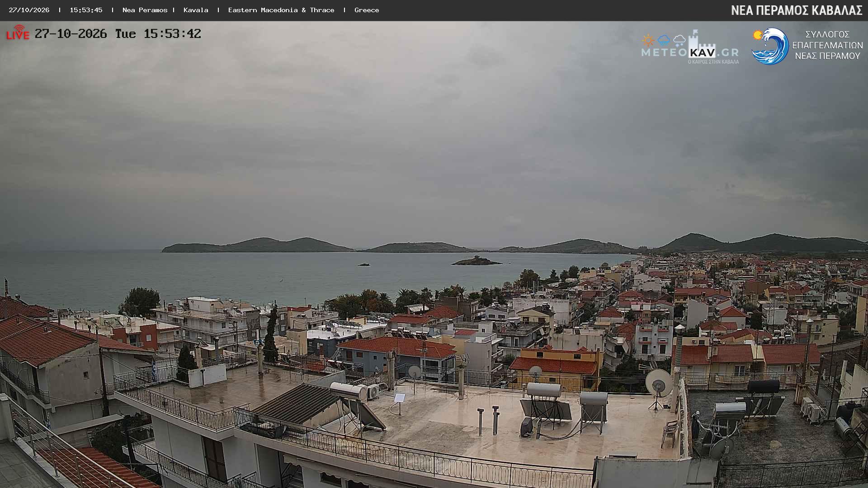Open the MeteoKav.gr logo
The width and height of the screenshot is (868, 488).
pyautogui.click(x=690, y=47)
